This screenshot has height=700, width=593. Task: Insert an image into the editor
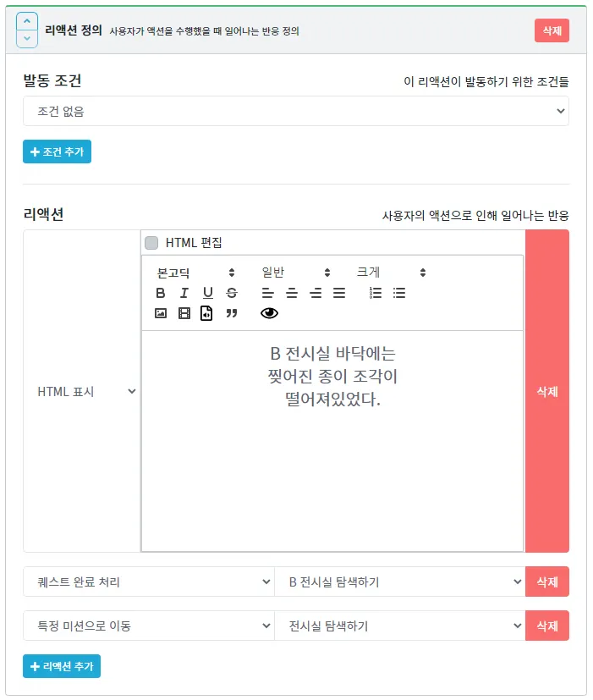click(161, 313)
